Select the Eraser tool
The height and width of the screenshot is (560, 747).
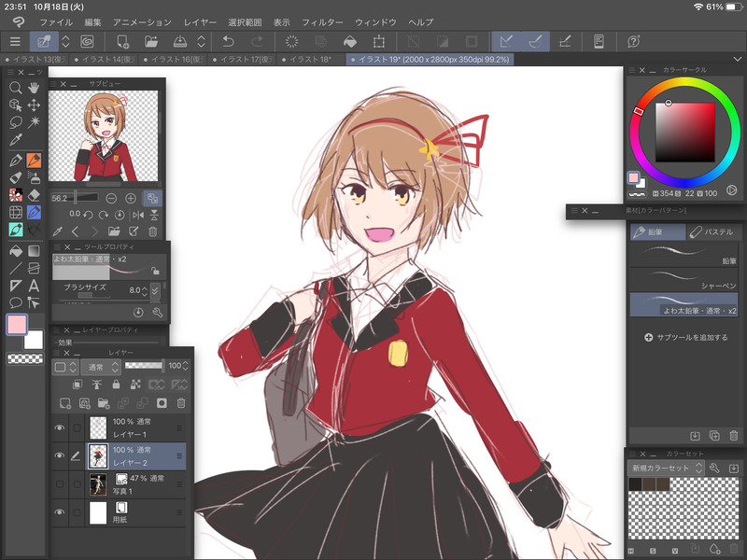coord(34,195)
